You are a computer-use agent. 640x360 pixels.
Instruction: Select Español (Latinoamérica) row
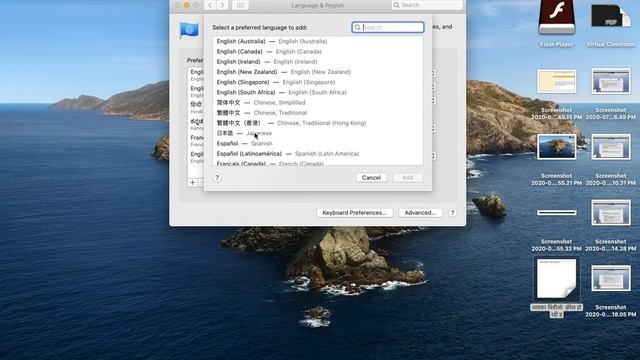coord(318,153)
